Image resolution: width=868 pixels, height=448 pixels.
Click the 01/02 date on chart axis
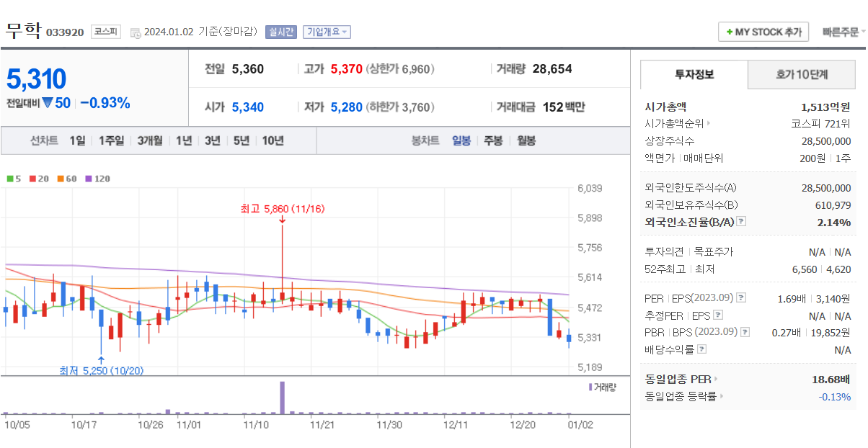[x=580, y=425]
